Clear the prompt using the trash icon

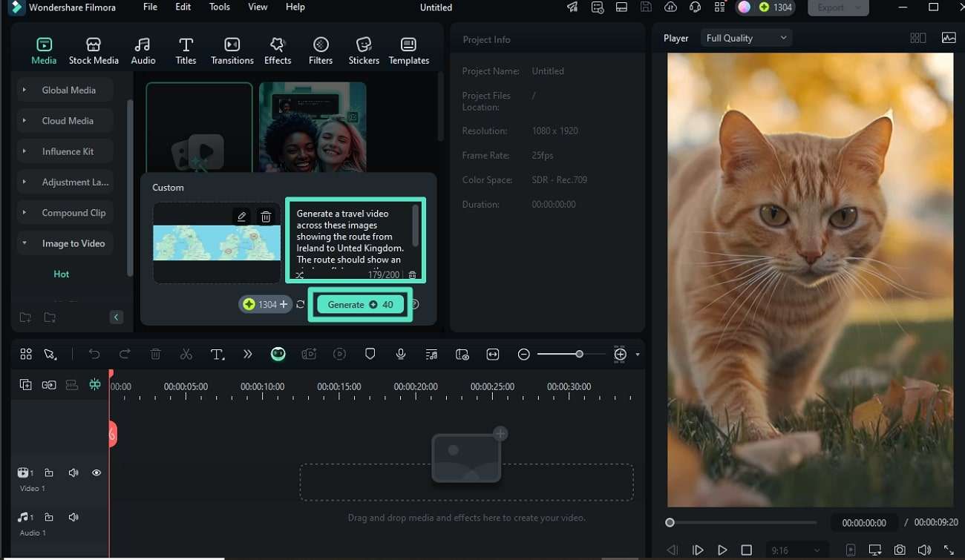(413, 275)
